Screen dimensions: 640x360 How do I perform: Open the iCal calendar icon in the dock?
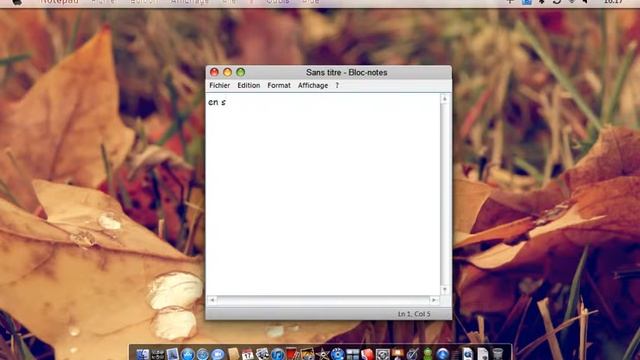click(247, 354)
